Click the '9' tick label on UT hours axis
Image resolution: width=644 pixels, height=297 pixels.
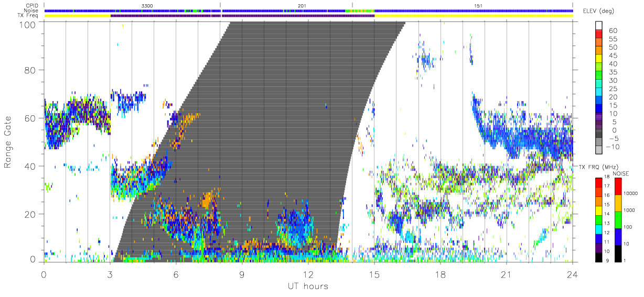[x=242, y=274]
